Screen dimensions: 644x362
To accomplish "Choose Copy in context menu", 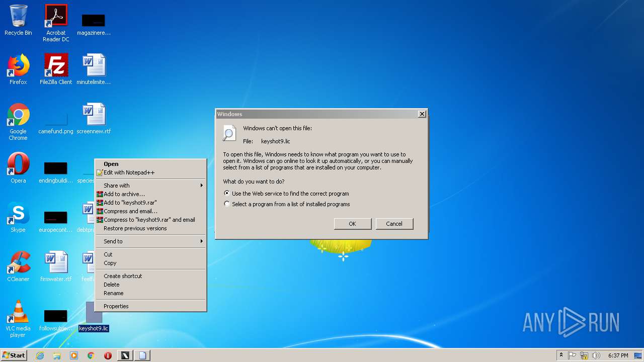I will click(x=150, y=263).
